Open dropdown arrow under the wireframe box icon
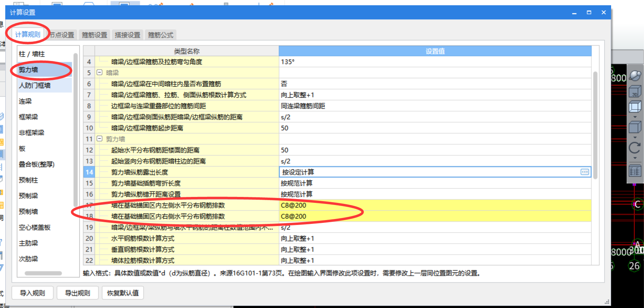 635,117
